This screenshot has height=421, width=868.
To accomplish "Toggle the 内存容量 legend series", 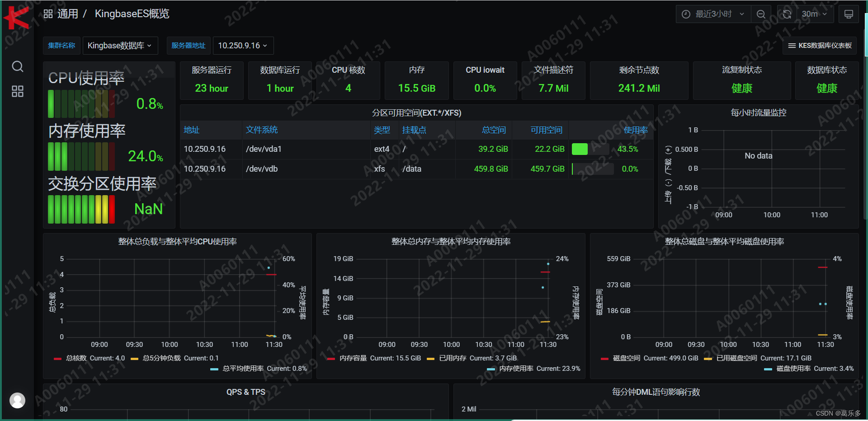I will click(353, 358).
